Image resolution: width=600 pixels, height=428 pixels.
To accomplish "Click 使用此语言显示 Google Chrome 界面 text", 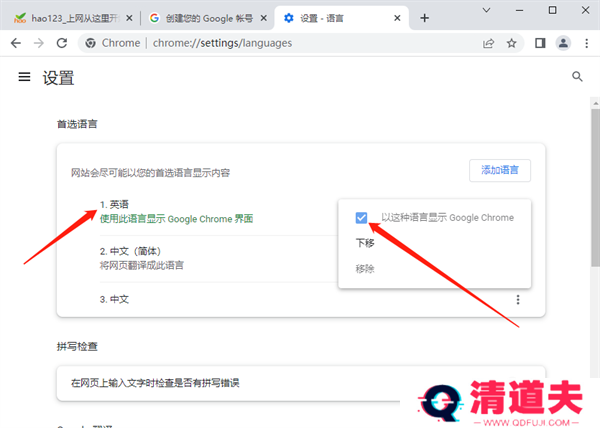I will click(x=176, y=219).
